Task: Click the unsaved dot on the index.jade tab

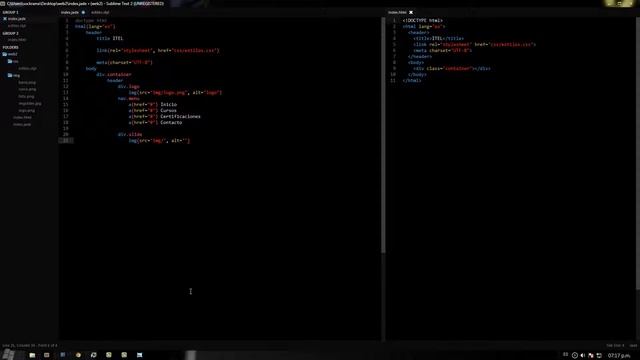Action: click(83, 12)
